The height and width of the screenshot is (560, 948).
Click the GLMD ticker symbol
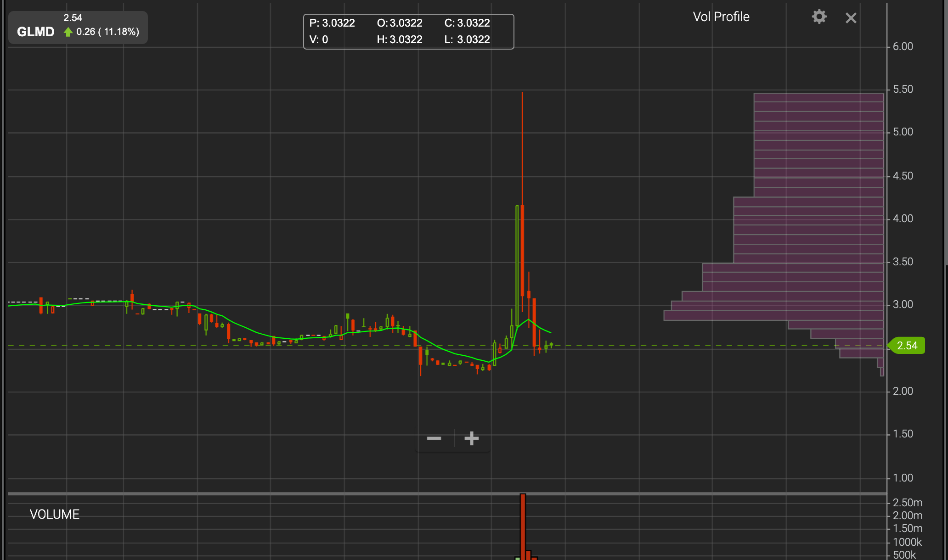coord(36,32)
